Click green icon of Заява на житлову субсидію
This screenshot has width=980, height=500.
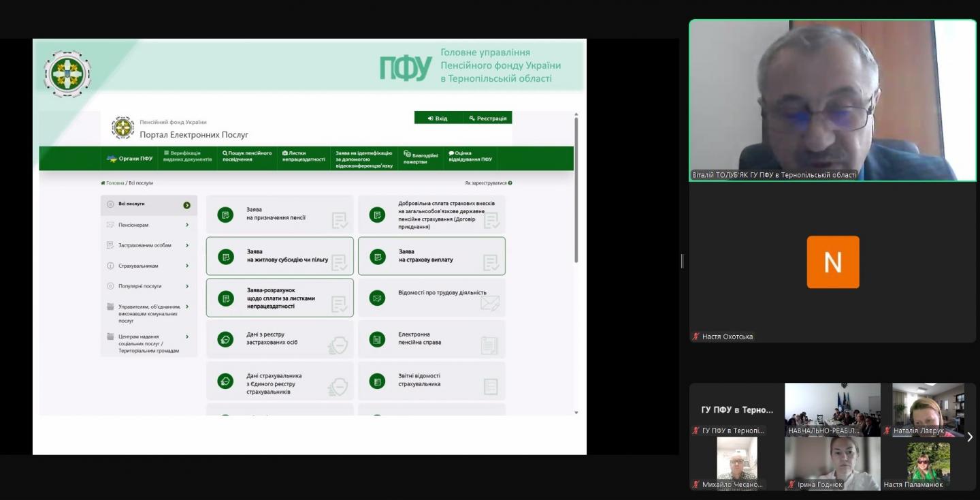coord(225,257)
